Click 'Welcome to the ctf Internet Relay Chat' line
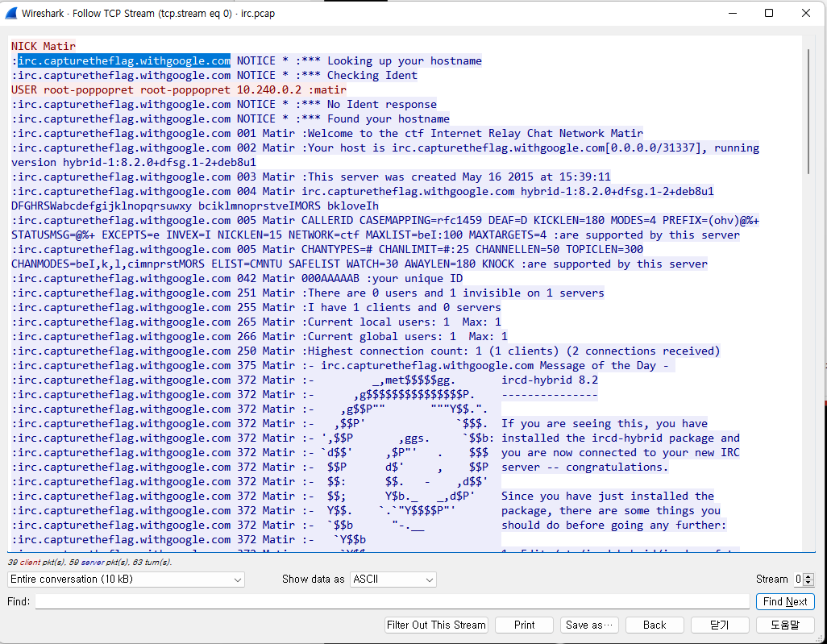The width and height of the screenshot is (827, 644). (x=327, y=134)
